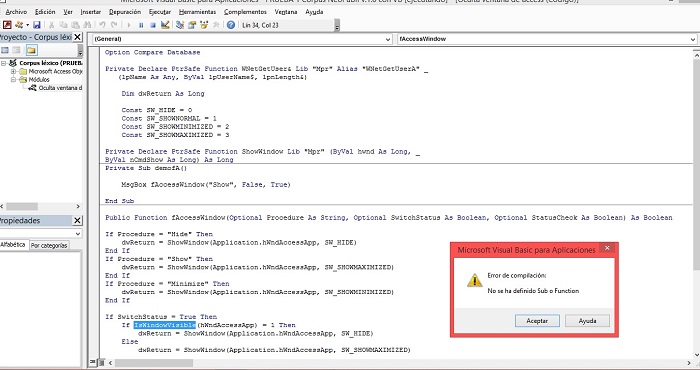Toggle Folders view in Project pane
This screenshot has height=370, width=700.
pos(31,50)
